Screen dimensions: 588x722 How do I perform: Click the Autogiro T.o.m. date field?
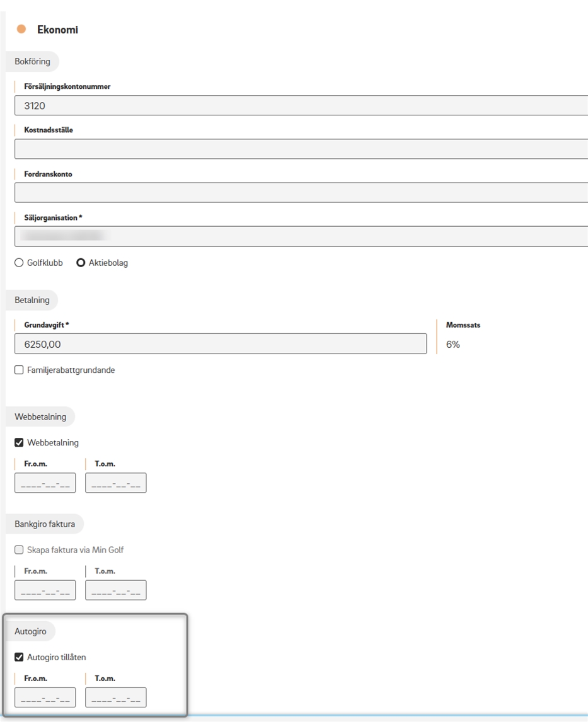[x=116, y=697]
